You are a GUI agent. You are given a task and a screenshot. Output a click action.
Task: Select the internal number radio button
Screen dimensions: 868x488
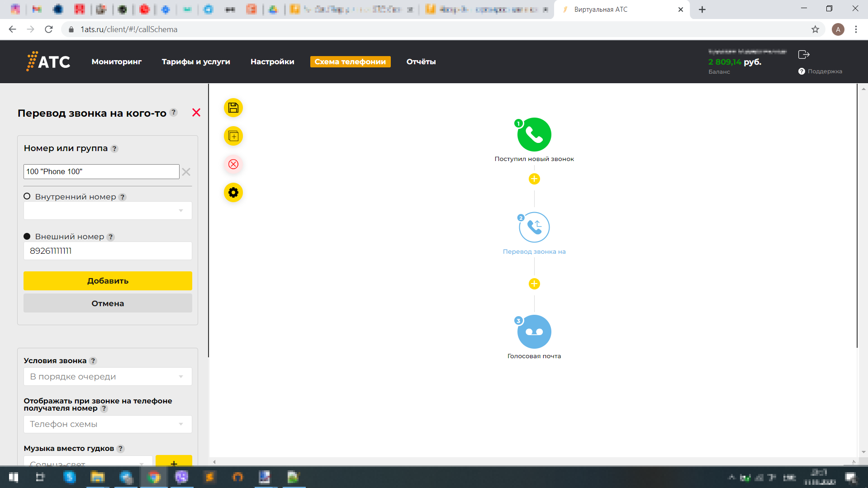coord(27,196)
